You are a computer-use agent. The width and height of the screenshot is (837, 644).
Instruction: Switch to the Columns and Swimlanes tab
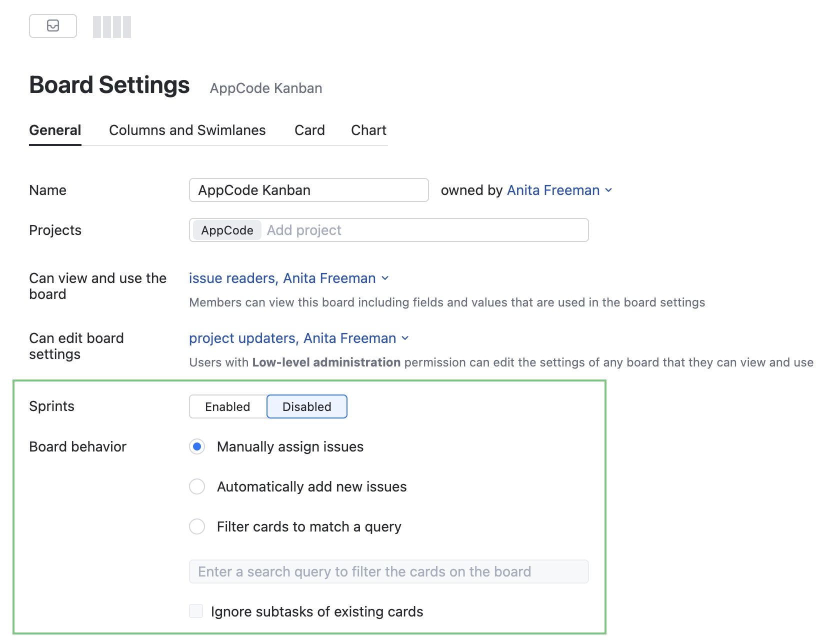click(187, 130)
